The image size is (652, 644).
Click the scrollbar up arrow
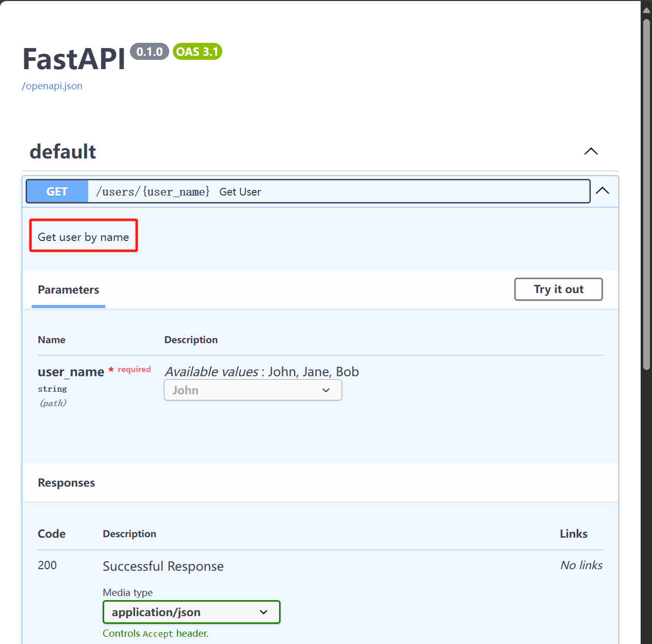pyautogui.click(x=646, y=10)
